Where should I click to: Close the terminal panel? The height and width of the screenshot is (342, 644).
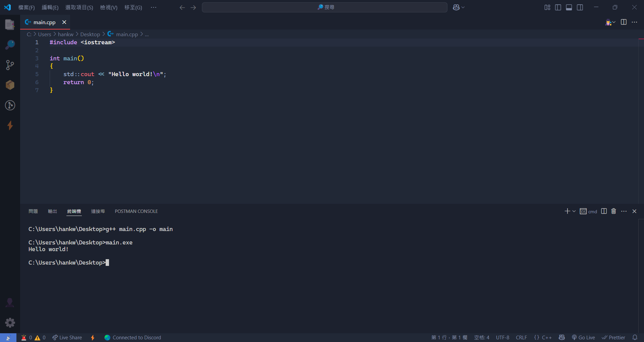point(634,211)
